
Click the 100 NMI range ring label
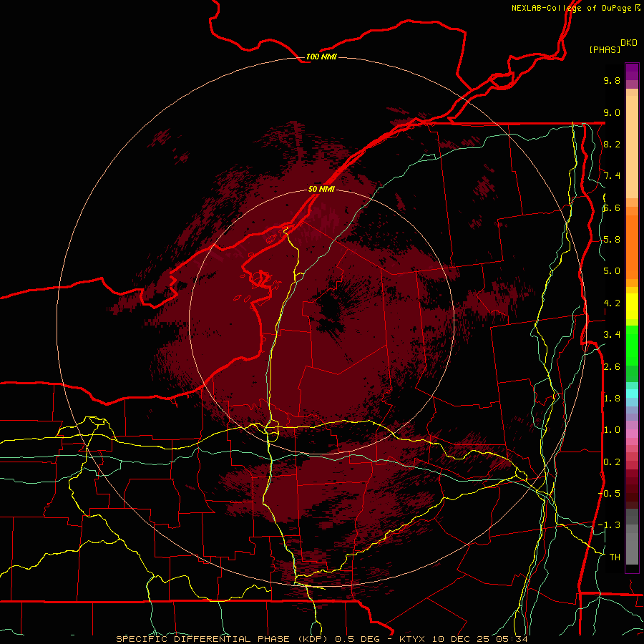[321, 57]
